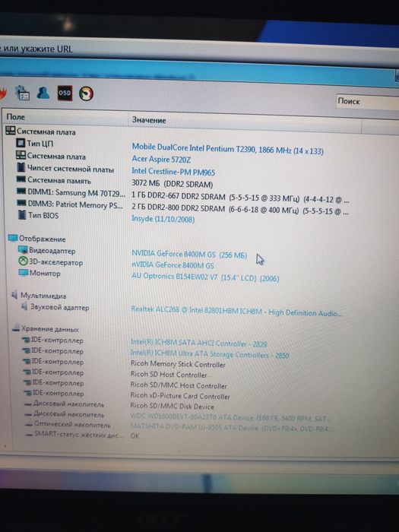Open the Realtek ALC268 High Definition Audio link
The width and height of the screenshot is (399, 532).
click(236, 311)
